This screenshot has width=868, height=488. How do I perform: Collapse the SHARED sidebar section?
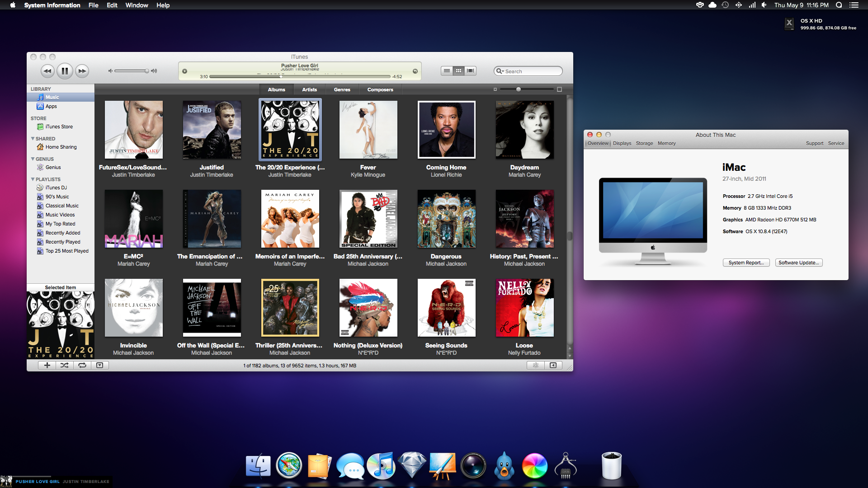click(x=33, y=139)
